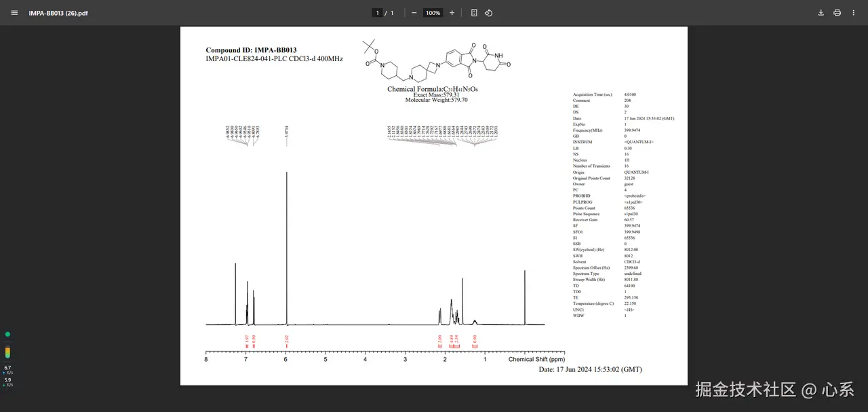The height and width of the screenshot is (412, 868).
Task: Open the more actions three-dot menu
Action: [x=853, y=13]
